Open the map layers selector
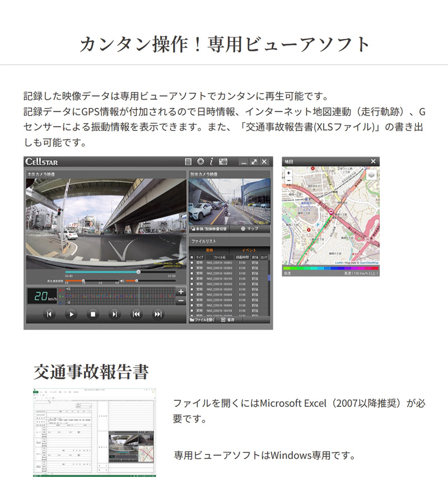The width and height of the screenshot is (448, 482). (x=371, y=175)
